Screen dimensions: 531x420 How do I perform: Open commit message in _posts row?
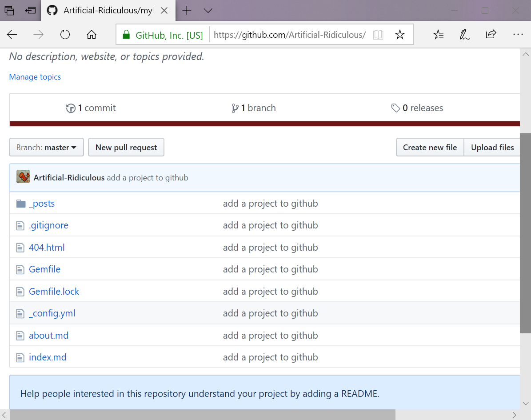tap(270, 204)
